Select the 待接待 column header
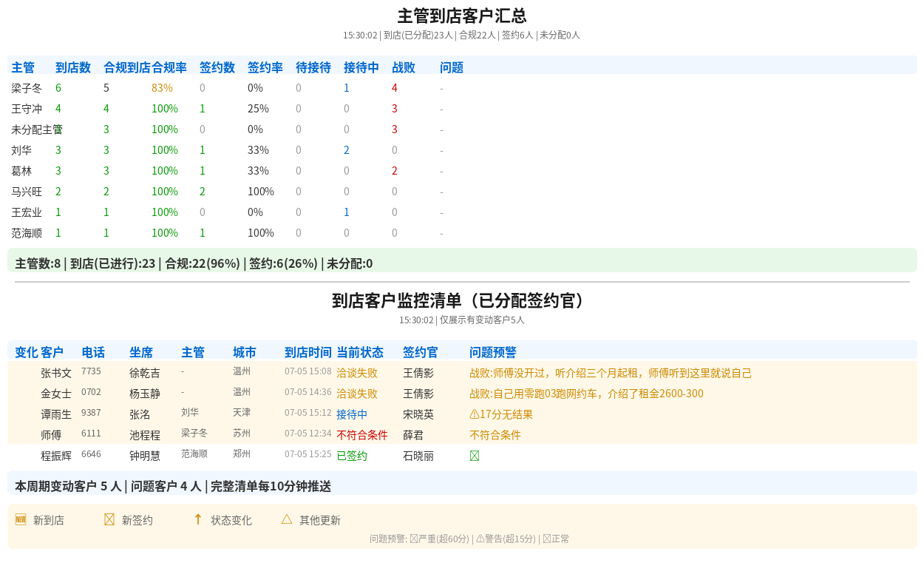The image size is (924, 580). point(313,67)
